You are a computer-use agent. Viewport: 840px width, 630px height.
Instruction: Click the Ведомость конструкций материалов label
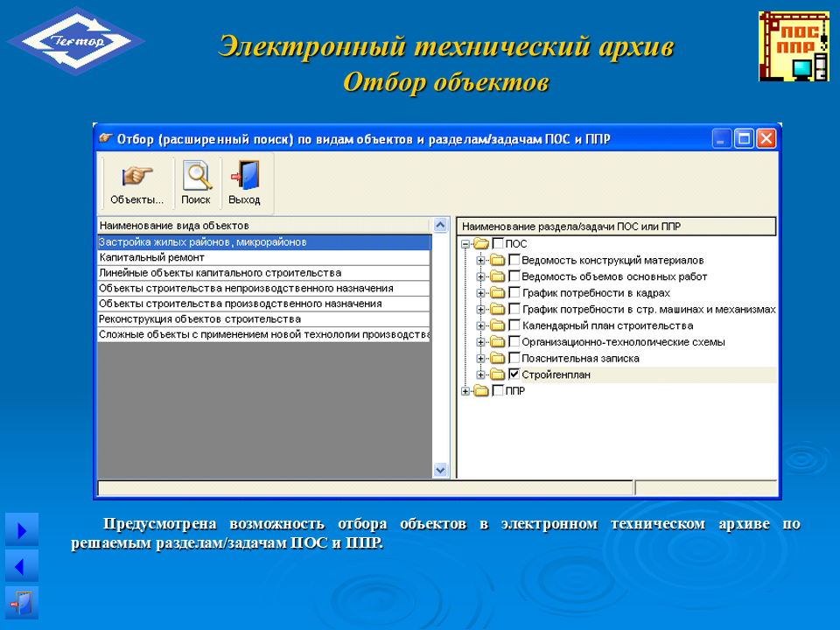[x=612, y=261]
